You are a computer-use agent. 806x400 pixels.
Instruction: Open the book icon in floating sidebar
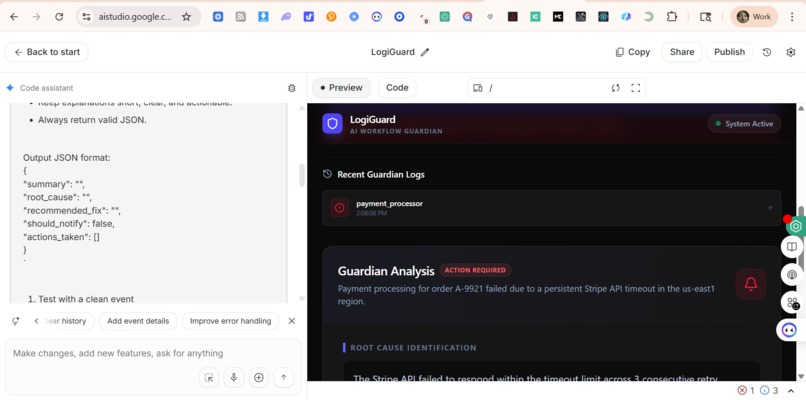pyautogui.click(x=792, y=247)
